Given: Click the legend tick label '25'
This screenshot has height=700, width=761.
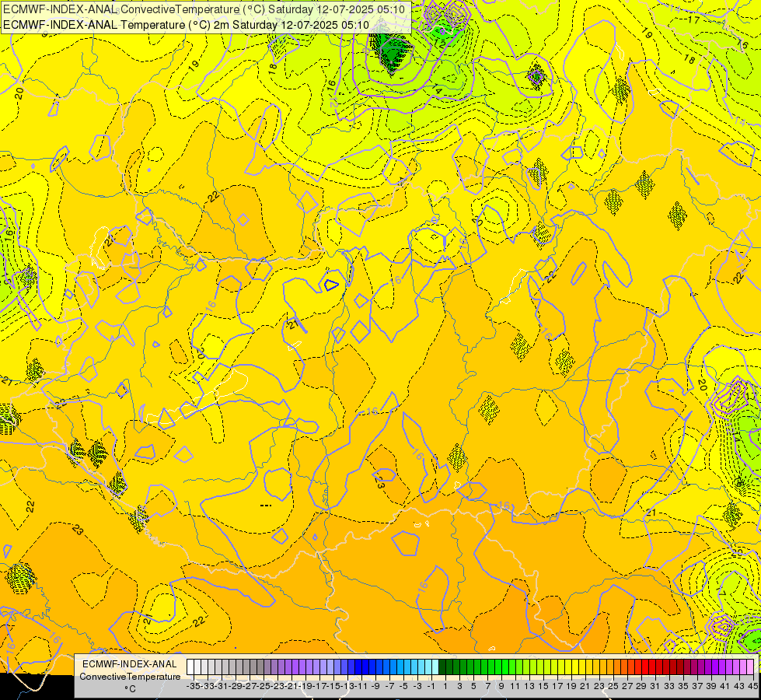Looking at the screenshot, I should pos(613,686).
